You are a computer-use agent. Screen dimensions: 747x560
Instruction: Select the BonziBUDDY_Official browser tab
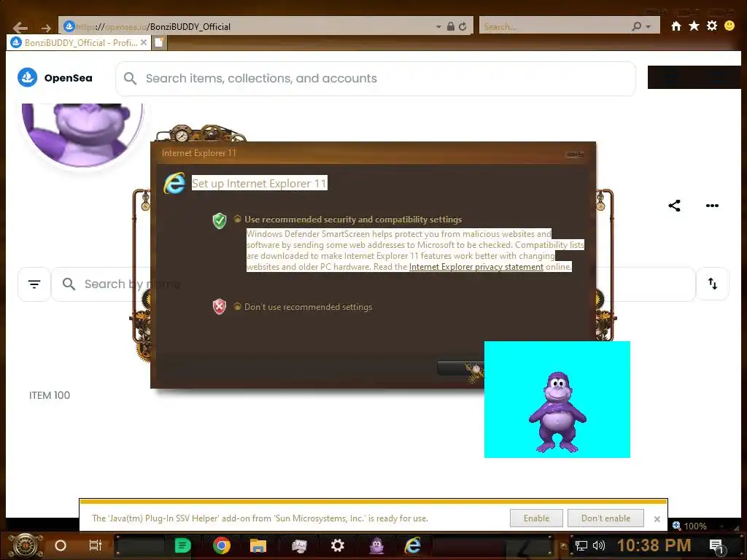[x=79, y=43]
